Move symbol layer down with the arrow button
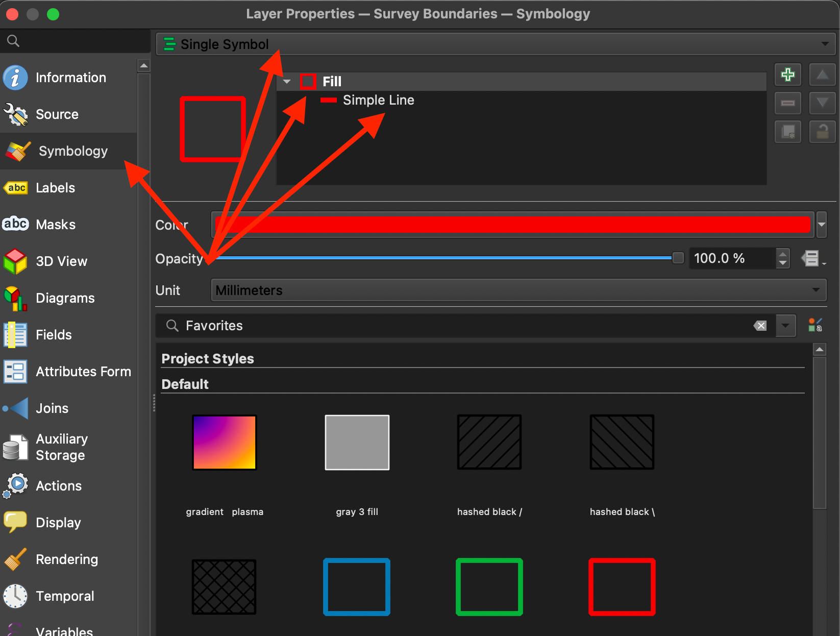The width and height of the screenshot is (840, 636). [822, 103]
